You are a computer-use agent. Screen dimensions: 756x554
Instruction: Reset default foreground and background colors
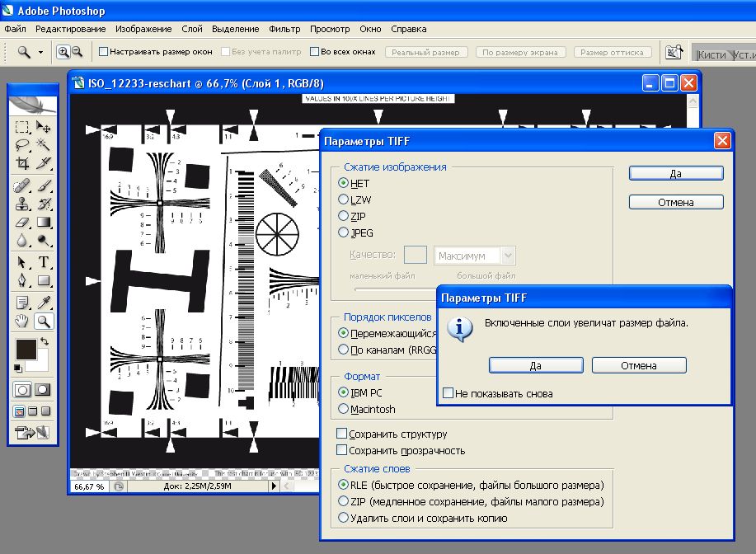coord(18,369)
